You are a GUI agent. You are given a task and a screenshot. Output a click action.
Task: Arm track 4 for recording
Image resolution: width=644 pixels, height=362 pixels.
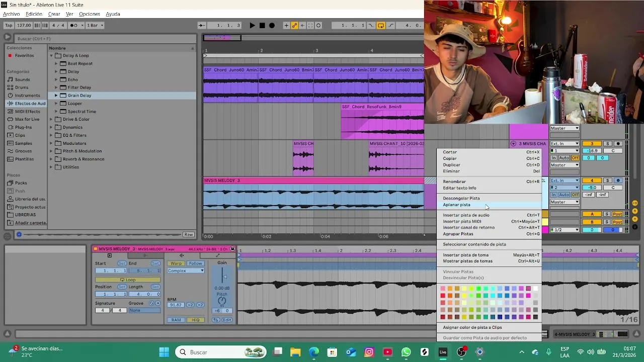coord(618,180)
